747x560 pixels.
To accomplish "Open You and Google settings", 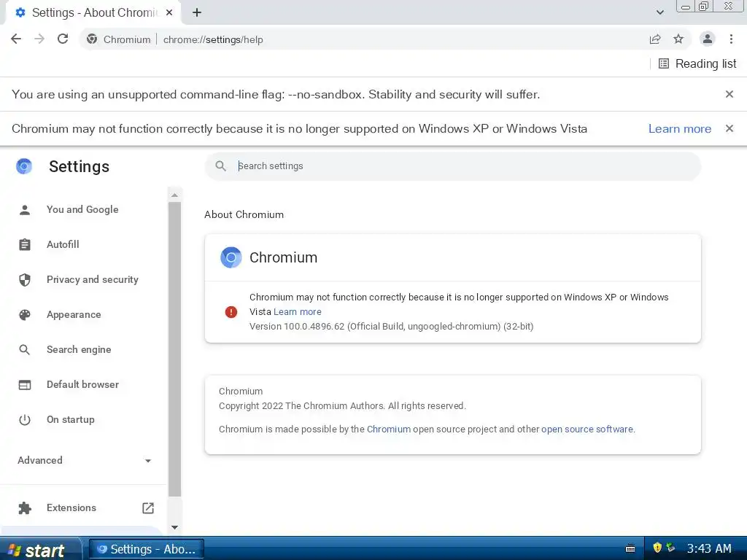I will point(82,209).
